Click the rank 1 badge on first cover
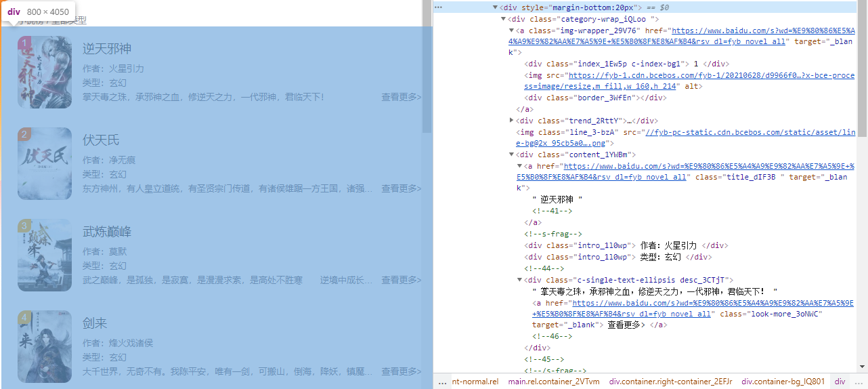The width and height of the screenshot is (868, 389). pyautogui.click(x=24, y=43)
